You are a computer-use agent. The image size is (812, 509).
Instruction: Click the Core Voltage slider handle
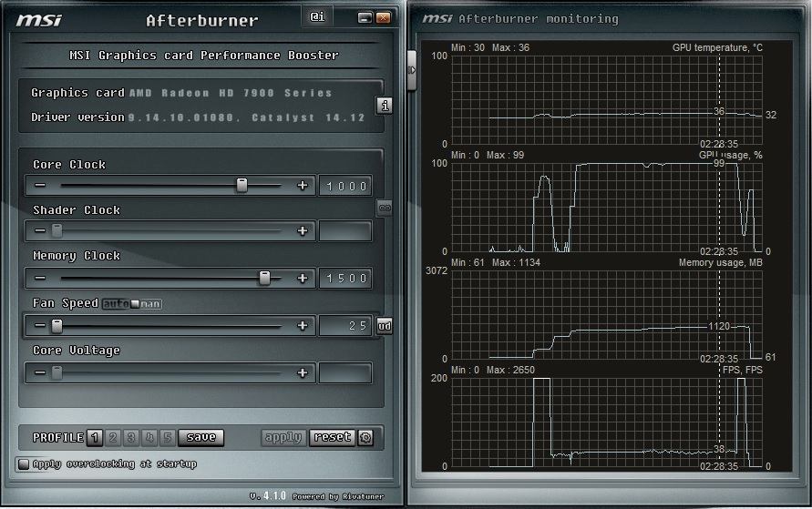point(57,372)
